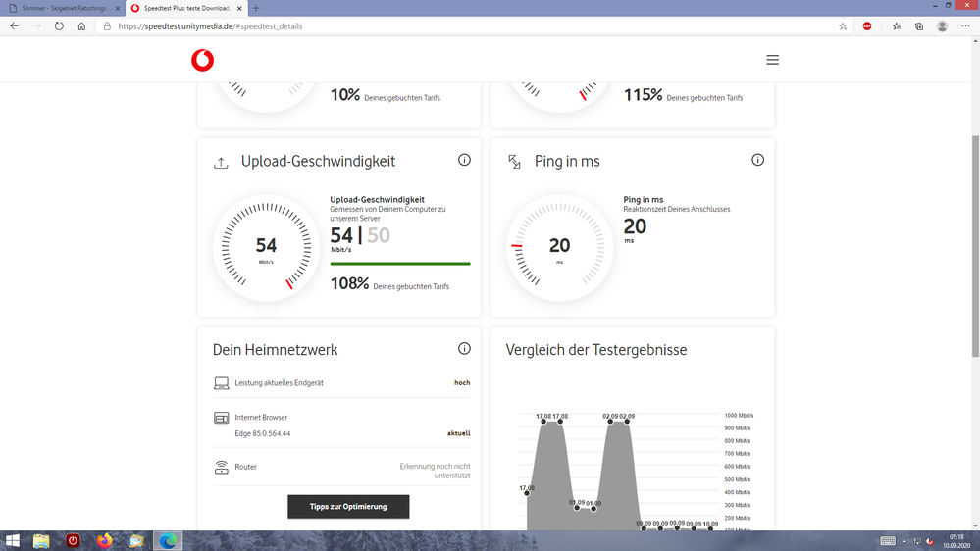
Task: Open Windows Start menu
Action: click(12, 541)
